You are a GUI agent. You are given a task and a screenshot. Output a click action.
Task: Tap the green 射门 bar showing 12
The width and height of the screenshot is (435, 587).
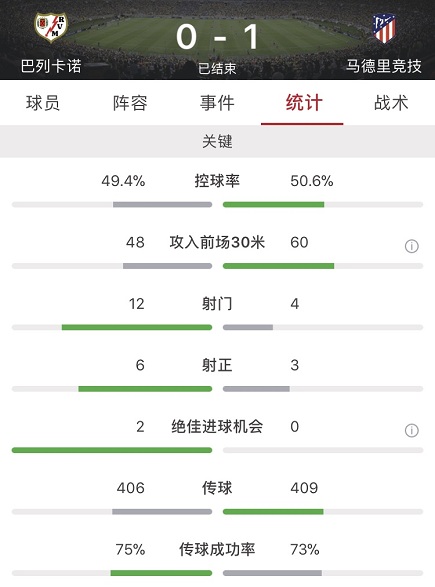(137, 327)
